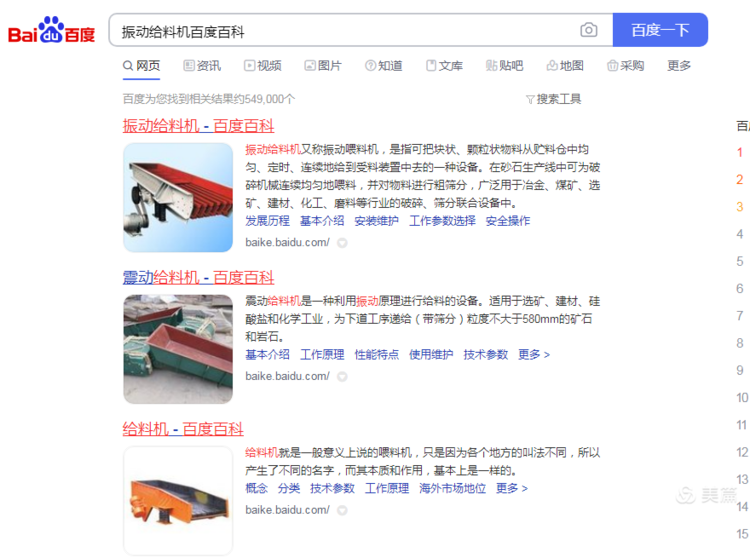Expand the arrow beside first baike.baidu.com URL
This screenshot has height=558, width=750.
(342, 243)
